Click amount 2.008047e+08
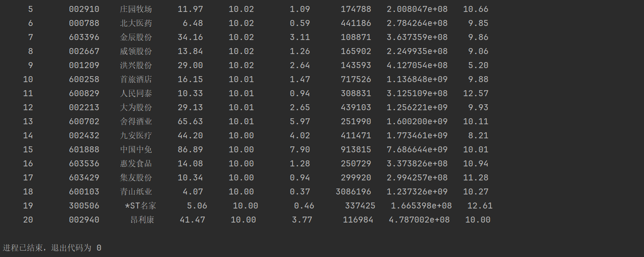The image size is (644, 257). [417, 9]
